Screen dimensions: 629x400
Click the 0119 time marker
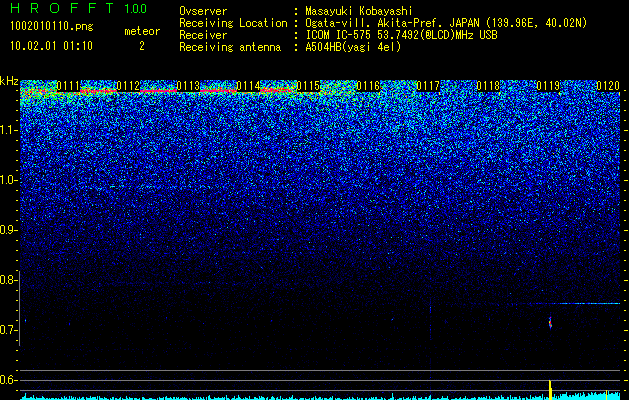point(548,86)
